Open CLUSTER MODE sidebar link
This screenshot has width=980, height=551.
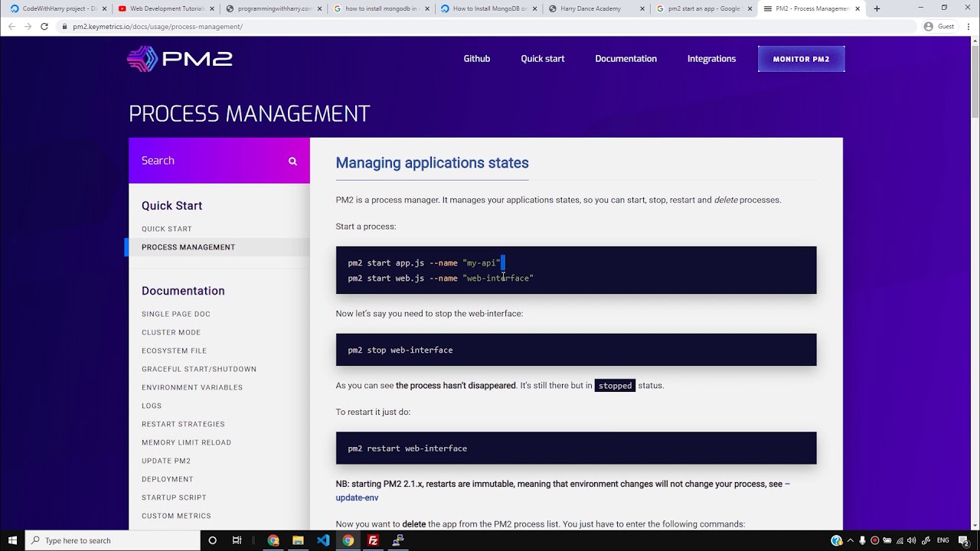coord(171,332)
